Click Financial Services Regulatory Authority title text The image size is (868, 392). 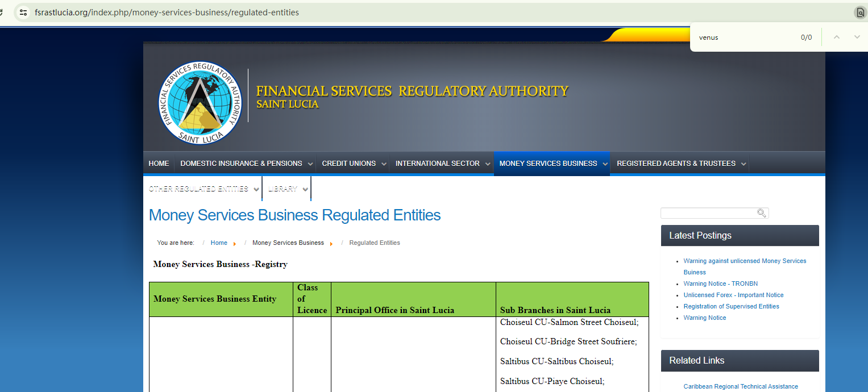(x=412, y=91)
